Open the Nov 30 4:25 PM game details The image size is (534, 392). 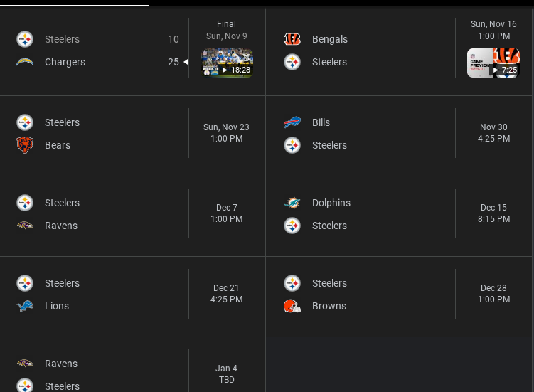(493, 133)
